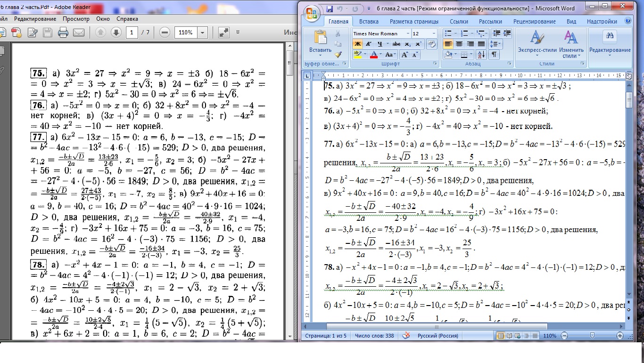Open Word help question mark icon
Screen dimensions: 644x363
pyautogui.click(x=627, y=21)
